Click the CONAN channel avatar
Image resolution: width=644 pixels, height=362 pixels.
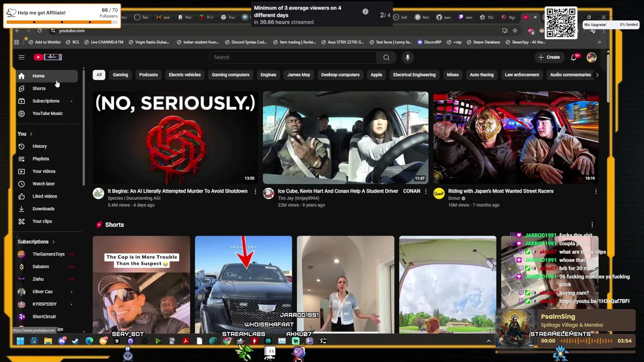point(269,194)
